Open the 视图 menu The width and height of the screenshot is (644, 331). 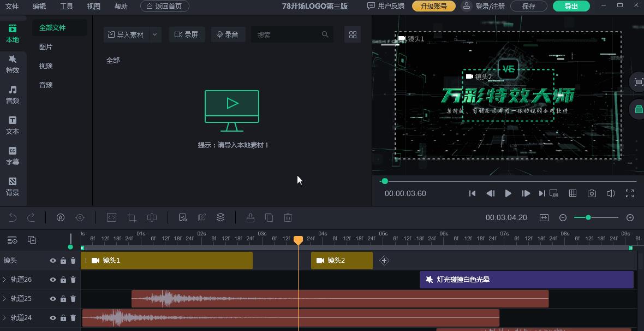click(x=94, y=7)
